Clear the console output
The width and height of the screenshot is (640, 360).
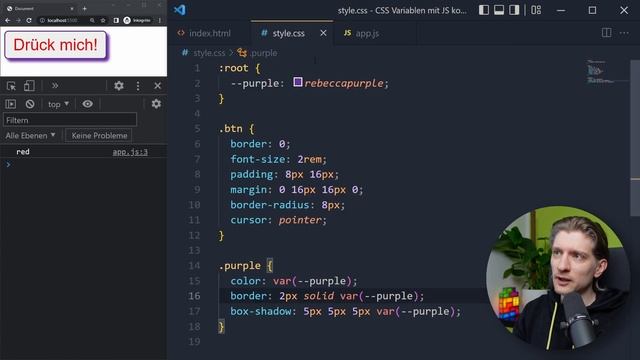[30, 104]
